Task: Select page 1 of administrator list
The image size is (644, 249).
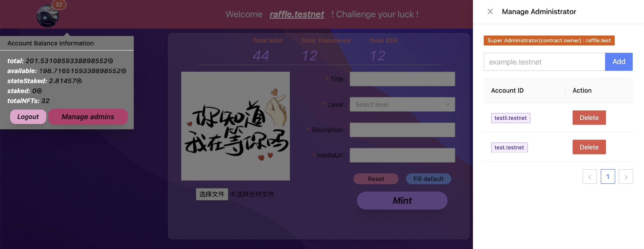Action: pos(608,177)
